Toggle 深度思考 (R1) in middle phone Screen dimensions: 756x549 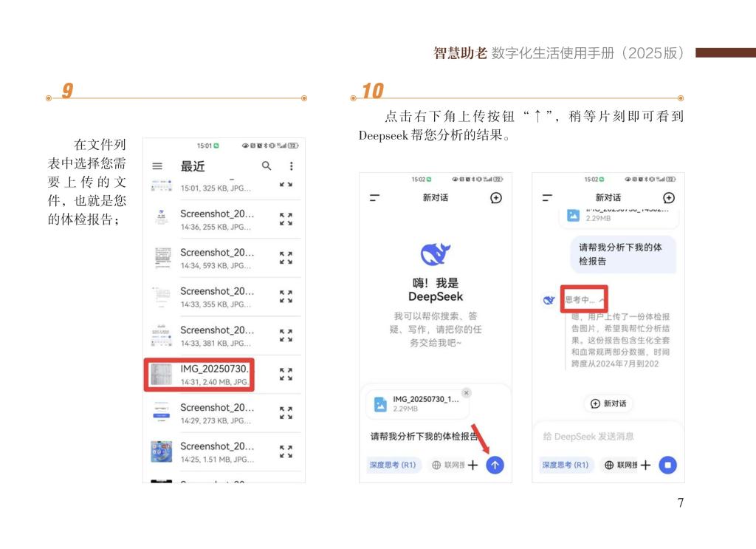click(393, 465)
